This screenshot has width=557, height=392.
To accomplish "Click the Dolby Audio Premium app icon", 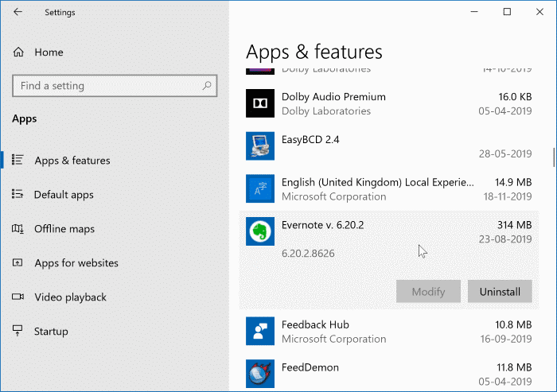I will tap(260, 103).
